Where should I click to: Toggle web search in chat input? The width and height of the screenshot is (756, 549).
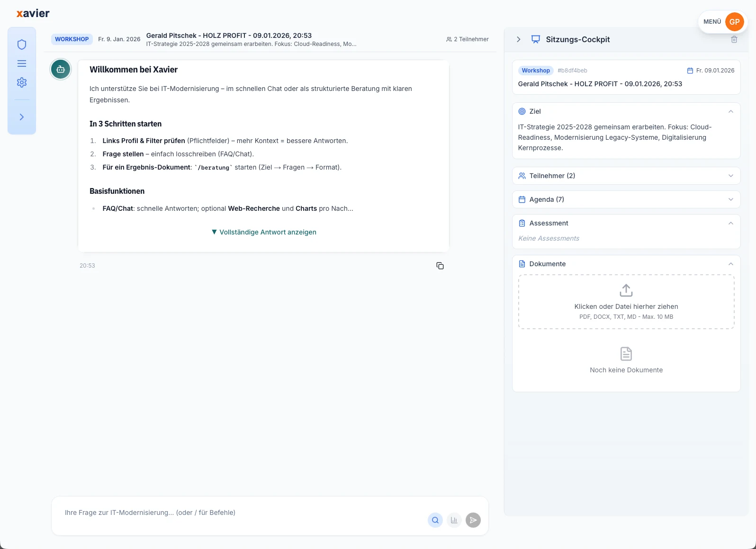coord(435,520)
